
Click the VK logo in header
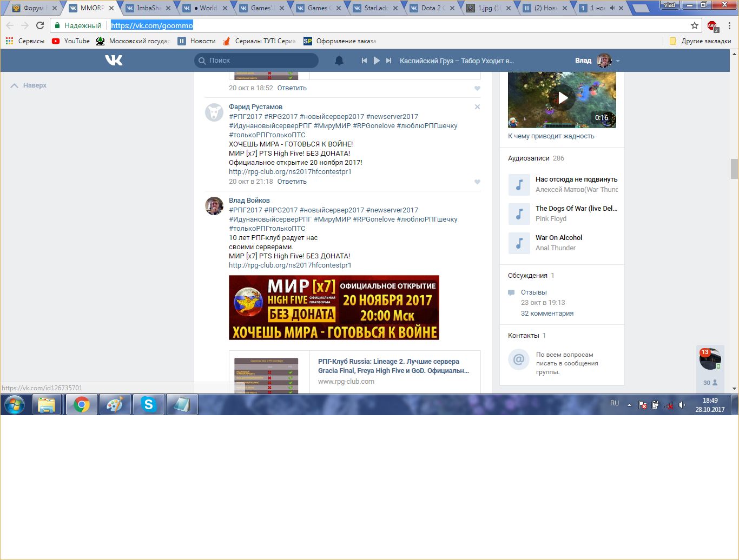(x=114, y=61)
